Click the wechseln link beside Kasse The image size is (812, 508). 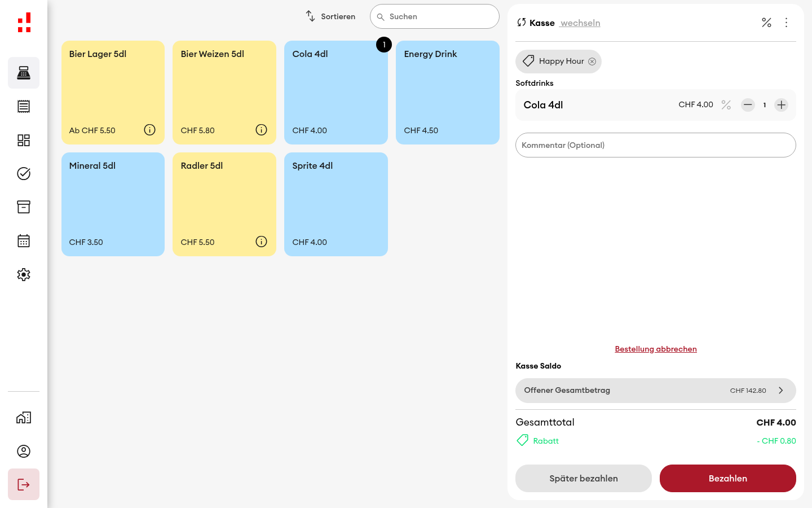[580, 23]
